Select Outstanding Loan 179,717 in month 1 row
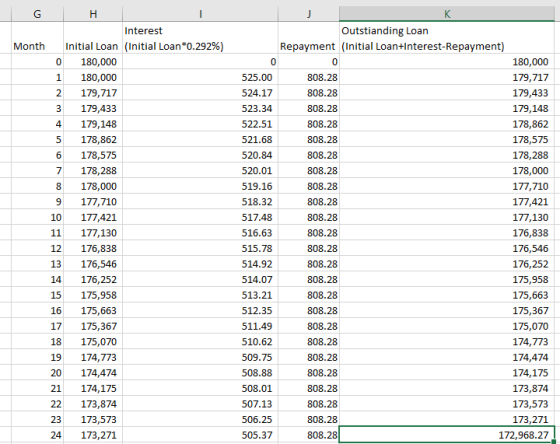The image size is (560, 444). click(x=447, y=77)
